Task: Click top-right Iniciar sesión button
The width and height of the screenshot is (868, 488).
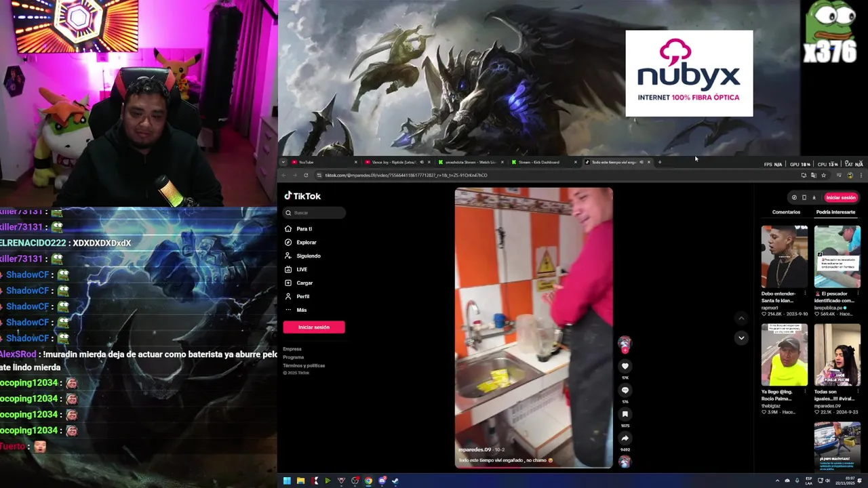Action: (x=841, y=198)
